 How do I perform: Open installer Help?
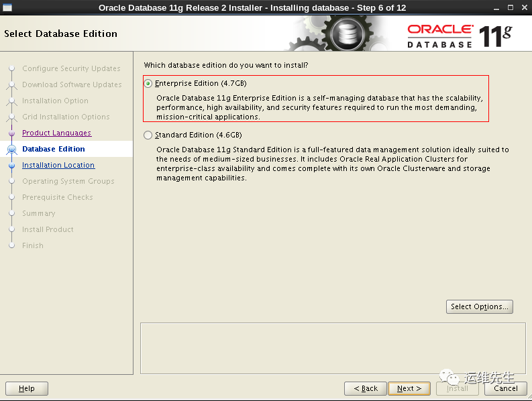(x=27, y=388)
